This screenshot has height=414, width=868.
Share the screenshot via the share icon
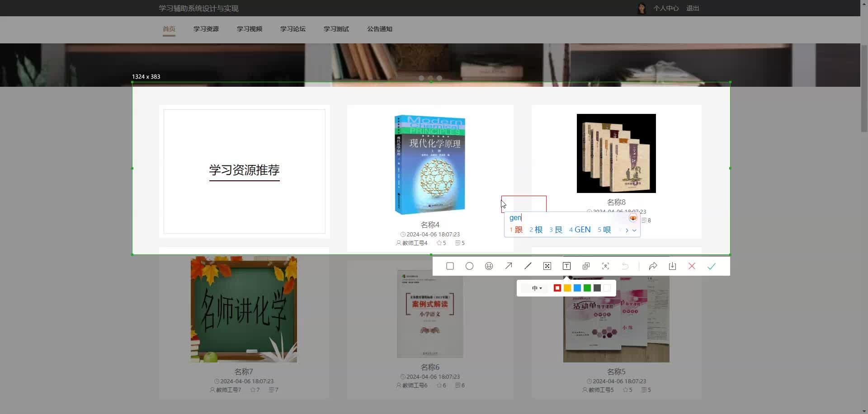(x=653, y=266)
